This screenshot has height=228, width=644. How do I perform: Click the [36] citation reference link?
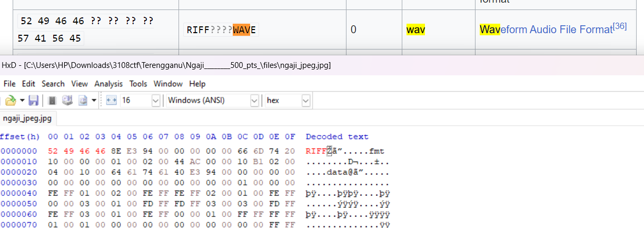pos(620,25)
